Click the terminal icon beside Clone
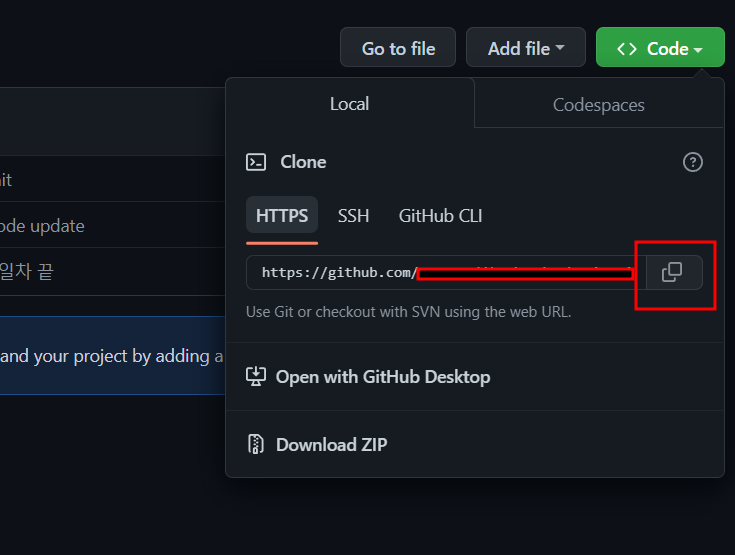Viewport: 735px width, 555px height. [256, 162]
